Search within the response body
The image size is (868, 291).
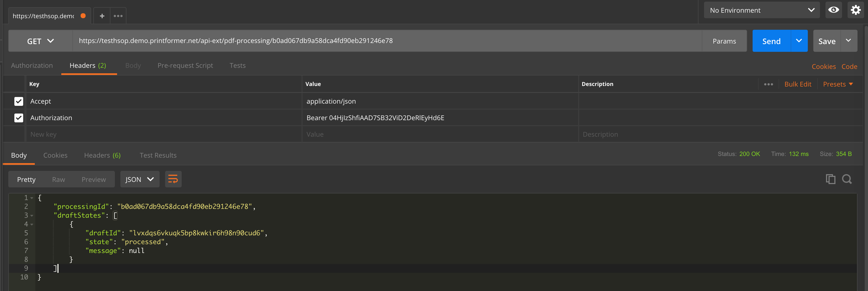[x=847, y=179]
